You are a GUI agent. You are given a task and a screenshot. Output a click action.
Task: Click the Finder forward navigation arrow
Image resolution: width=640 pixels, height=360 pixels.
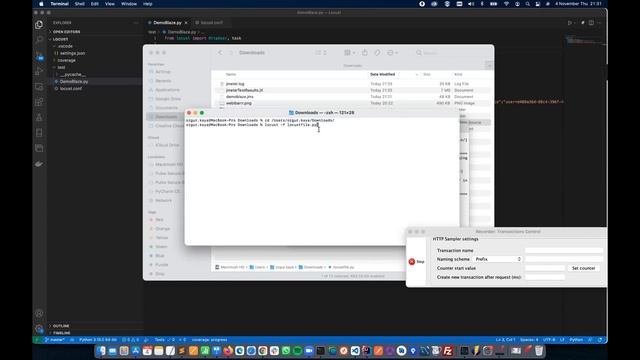tap(231, 53)
